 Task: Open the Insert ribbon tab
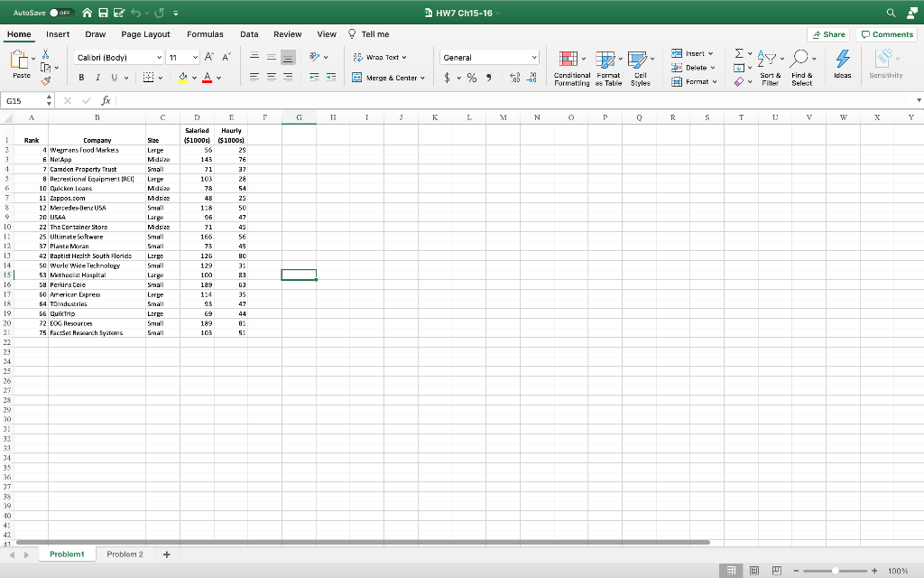click(x=58, y=34)
